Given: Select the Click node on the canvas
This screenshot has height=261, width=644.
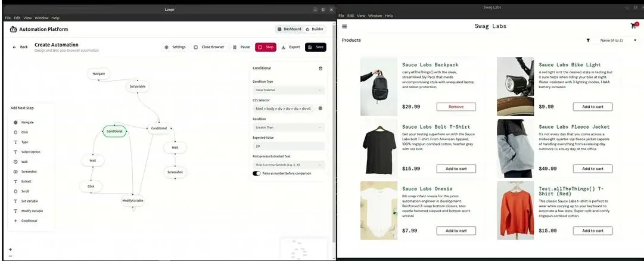Looking at the screenshot, I should (x=91, y=187).
